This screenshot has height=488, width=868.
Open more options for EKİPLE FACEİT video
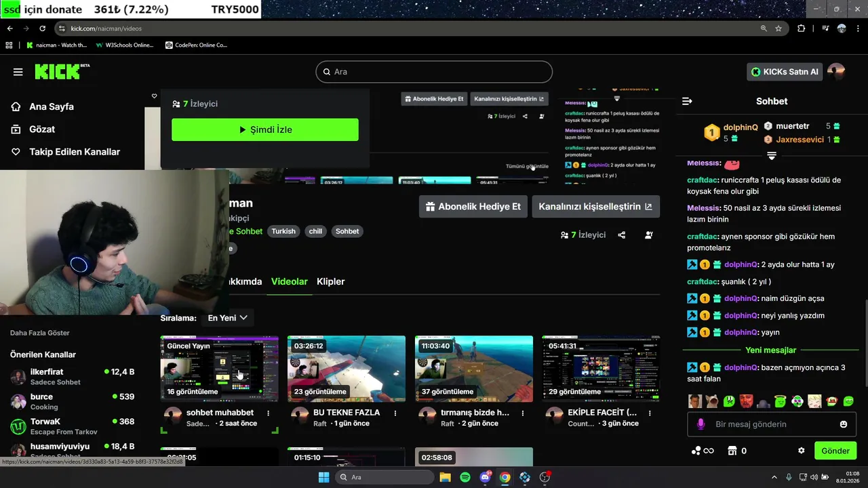650,413
